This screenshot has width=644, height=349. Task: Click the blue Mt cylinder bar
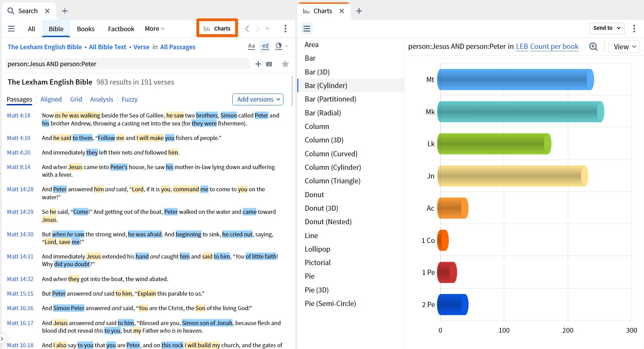(x=515, y=79)
